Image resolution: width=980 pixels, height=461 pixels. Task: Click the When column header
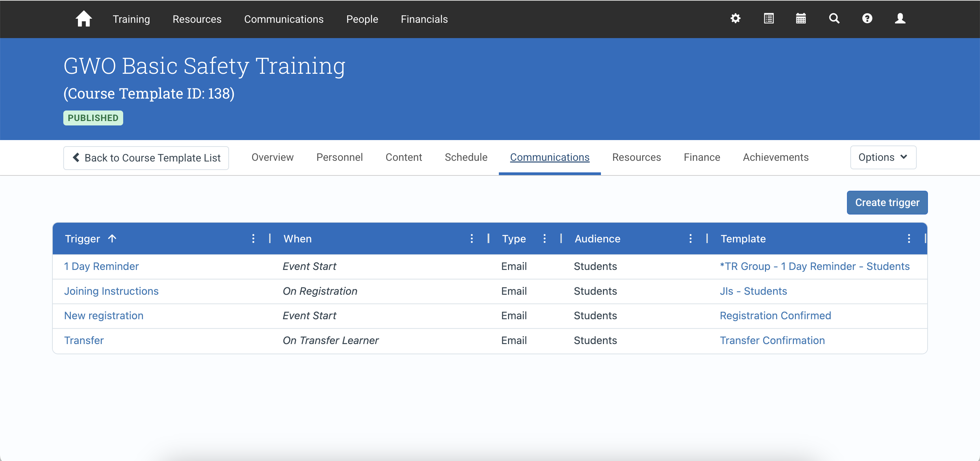297,239
